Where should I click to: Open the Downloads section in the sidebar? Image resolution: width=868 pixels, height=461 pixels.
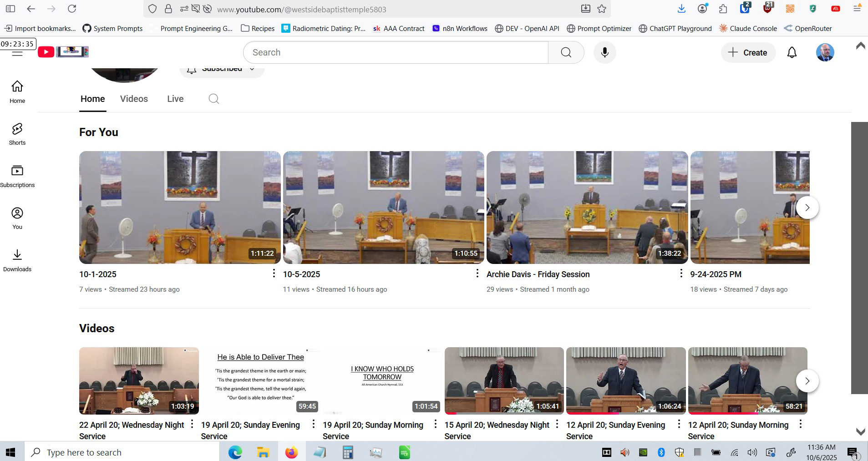(x=17, y=260)
